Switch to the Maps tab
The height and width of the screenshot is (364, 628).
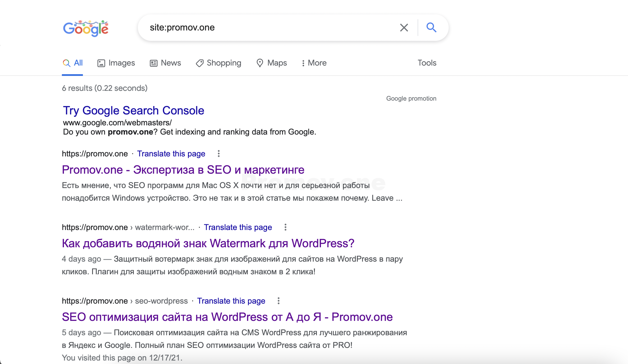271,63
